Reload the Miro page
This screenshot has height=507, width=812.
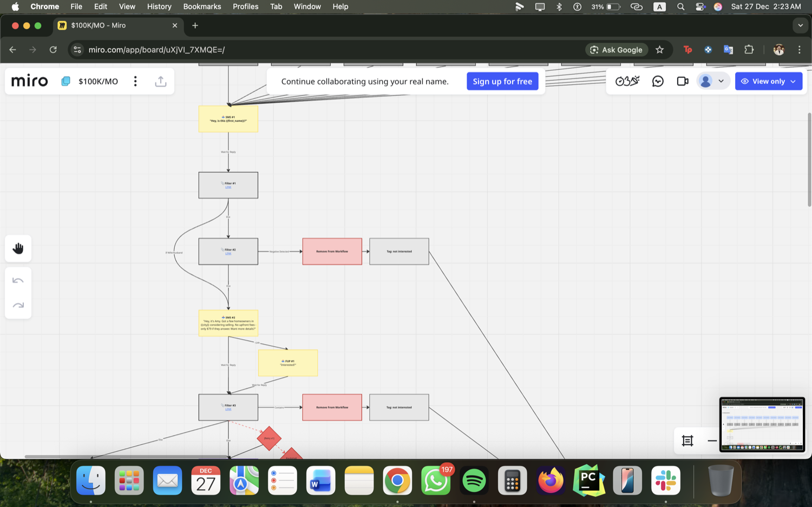tap(53, 50)
